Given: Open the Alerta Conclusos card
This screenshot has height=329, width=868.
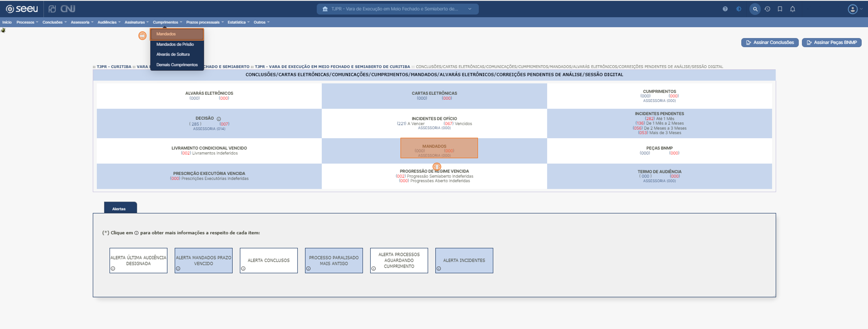Looking at the screenshot, I should [x=269, y=261].
